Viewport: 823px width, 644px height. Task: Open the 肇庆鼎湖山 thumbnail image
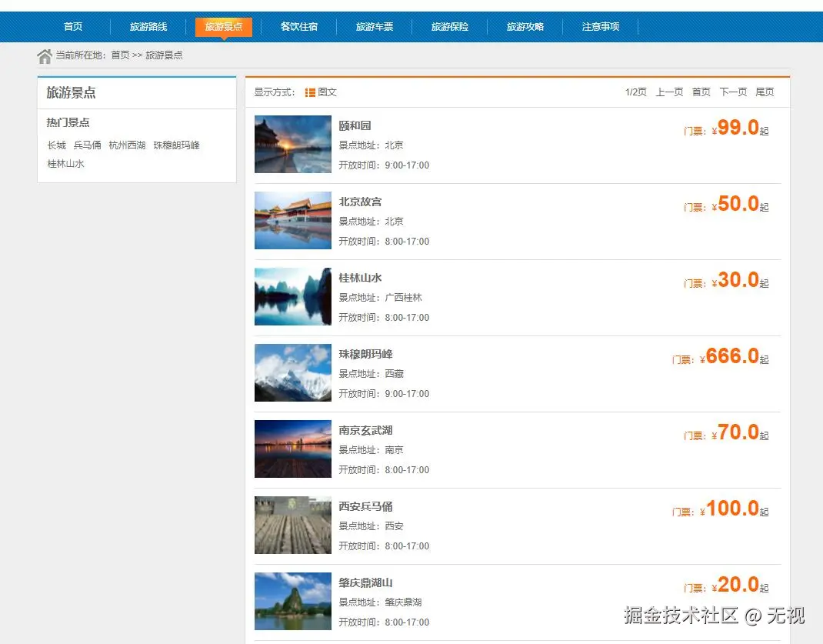pos(293,601)
